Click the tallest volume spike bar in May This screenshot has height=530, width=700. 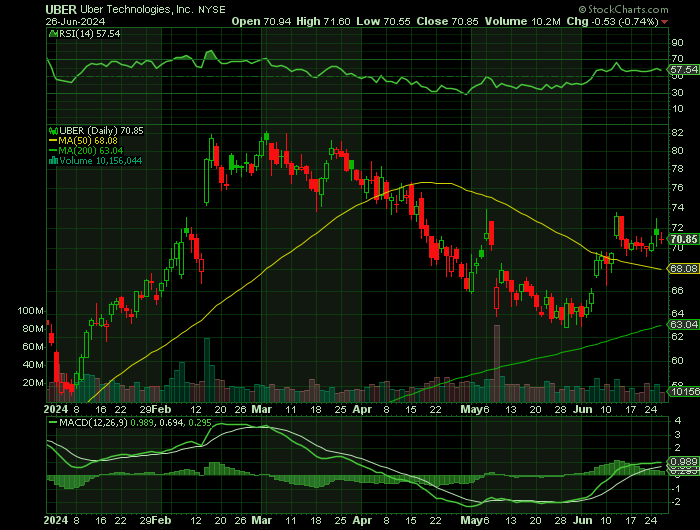pyautogui.click(x=497, y=363)
